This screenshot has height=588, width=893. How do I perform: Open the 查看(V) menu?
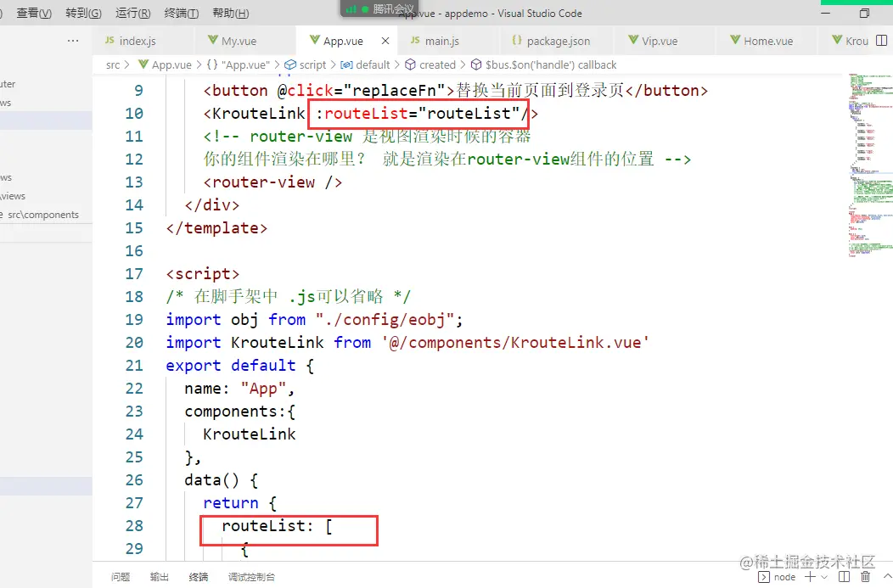(34, 13)
